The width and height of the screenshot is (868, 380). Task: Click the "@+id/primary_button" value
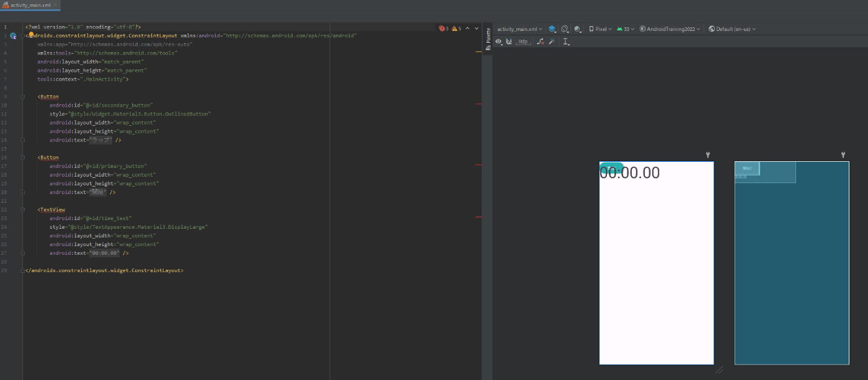pos(115,166)
